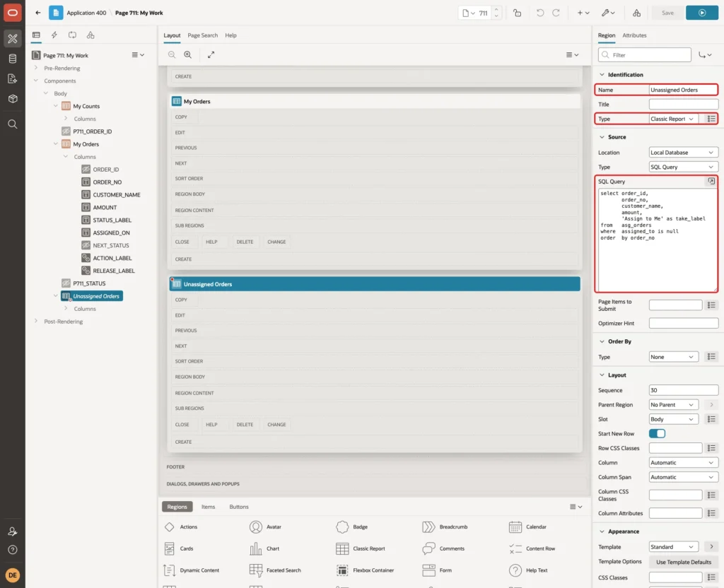
Task: Zoom in the layout view
Action: click(188, 54)
